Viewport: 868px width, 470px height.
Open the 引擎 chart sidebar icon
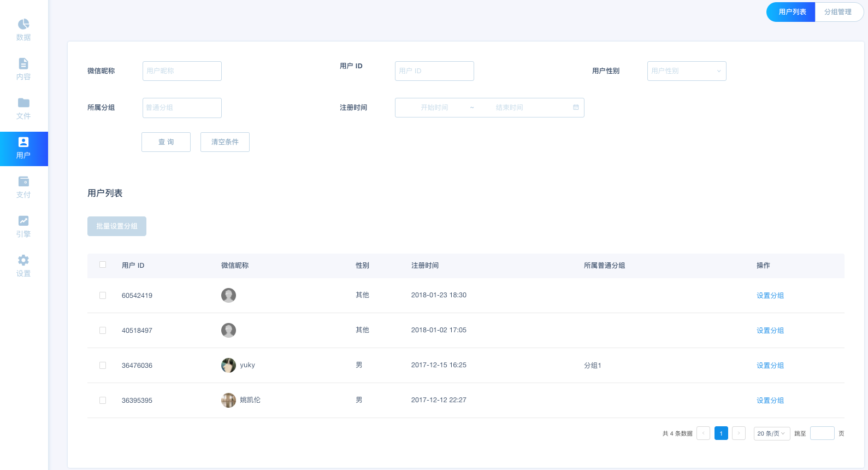click(23, 221)
